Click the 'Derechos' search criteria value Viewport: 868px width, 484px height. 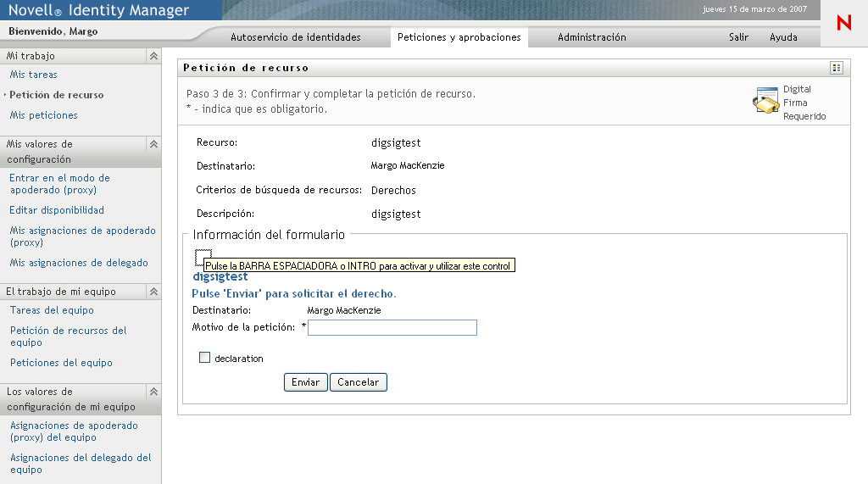coord(393,191)
